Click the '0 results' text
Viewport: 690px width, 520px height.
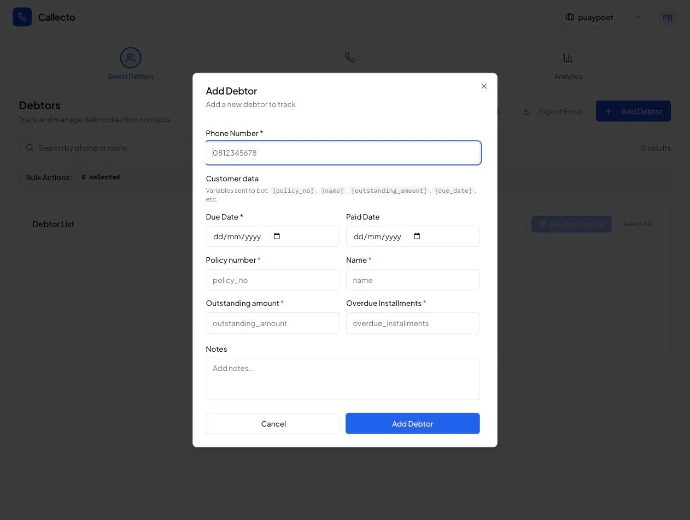pyautogui.click(x=655, y=148)
